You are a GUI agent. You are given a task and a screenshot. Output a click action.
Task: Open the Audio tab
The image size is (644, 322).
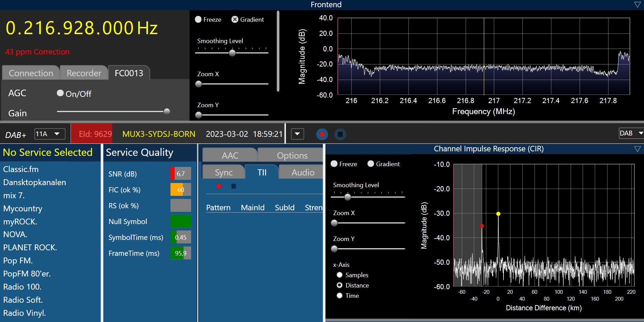[303, 172]
